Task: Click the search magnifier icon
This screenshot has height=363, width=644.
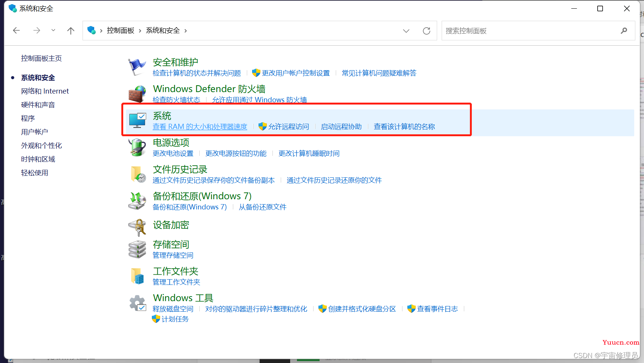Action: click(624, 31)
